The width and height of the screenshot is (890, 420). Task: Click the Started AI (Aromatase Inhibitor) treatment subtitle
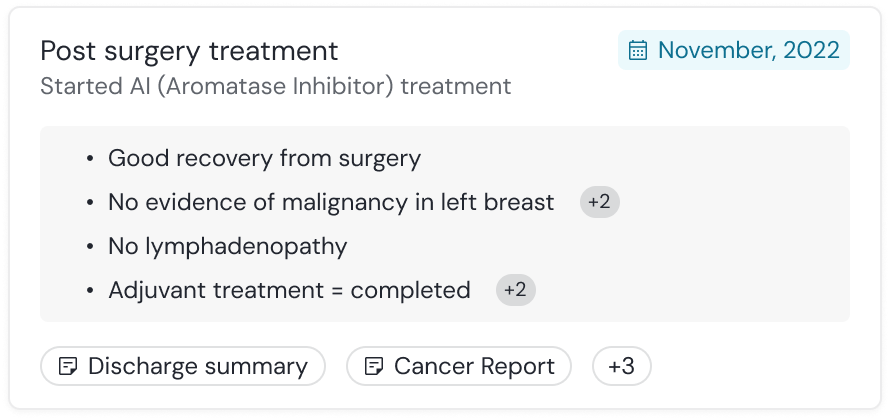pyautogui.click(x=276, y=86)
